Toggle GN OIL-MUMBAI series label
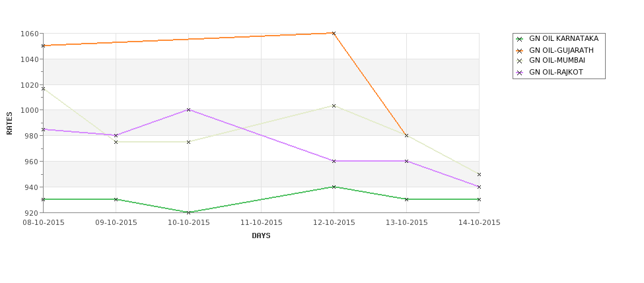 [557, 61]
